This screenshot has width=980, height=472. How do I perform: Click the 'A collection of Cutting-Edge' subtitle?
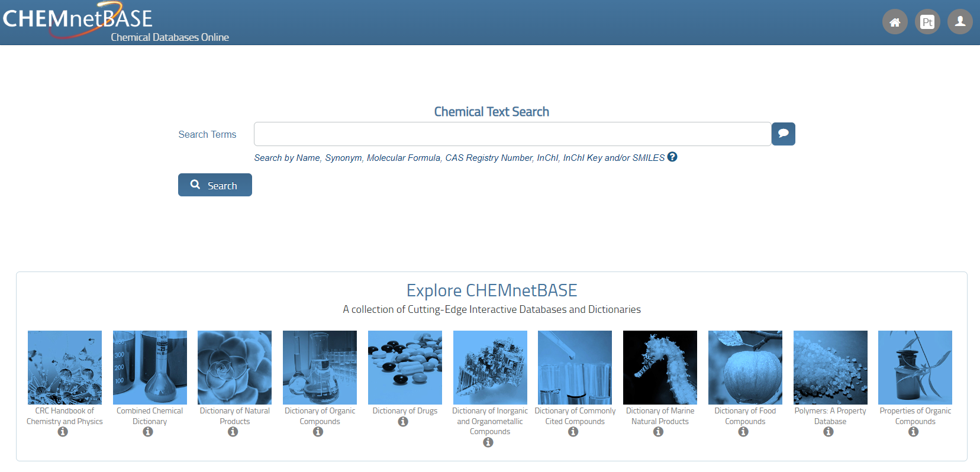(492, 309)
